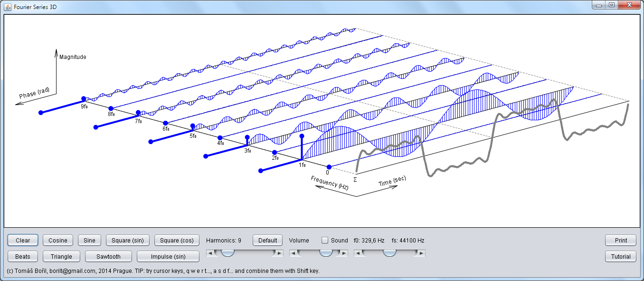Print the current Fourier plot

point(621,240)
